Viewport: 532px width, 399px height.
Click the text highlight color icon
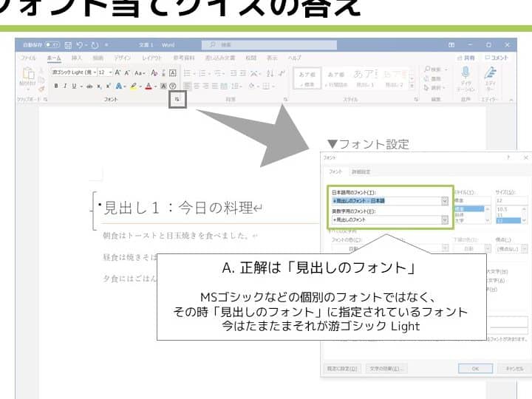pos(134,86)
